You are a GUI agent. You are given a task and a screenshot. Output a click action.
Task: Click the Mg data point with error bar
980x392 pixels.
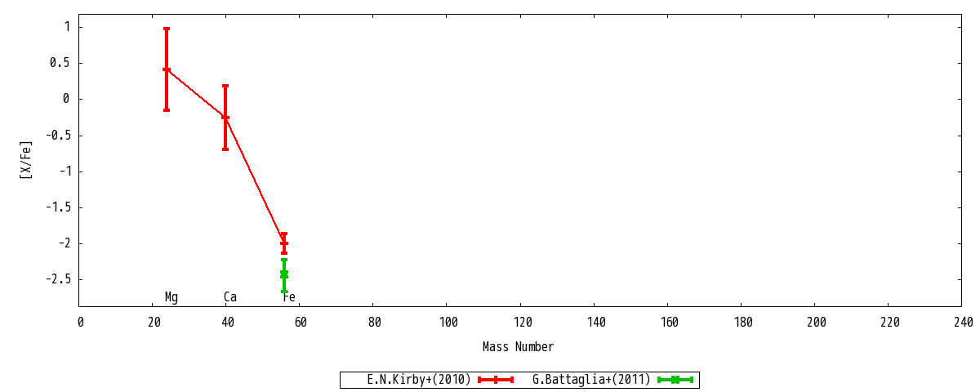click(x=167, y=69)
